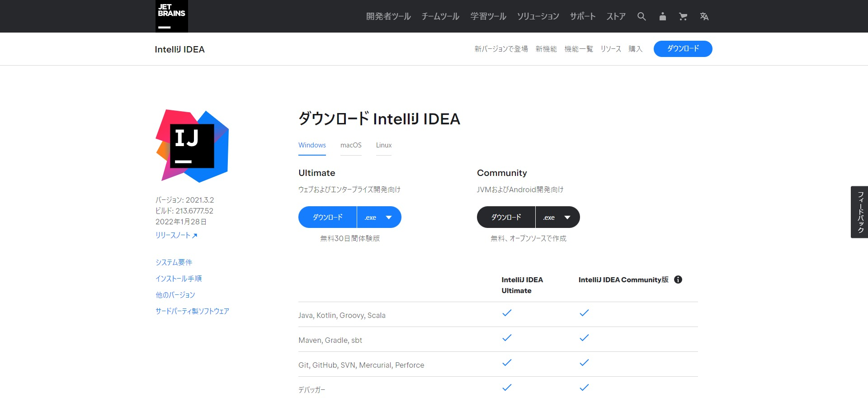Download the Community edition

506,217
